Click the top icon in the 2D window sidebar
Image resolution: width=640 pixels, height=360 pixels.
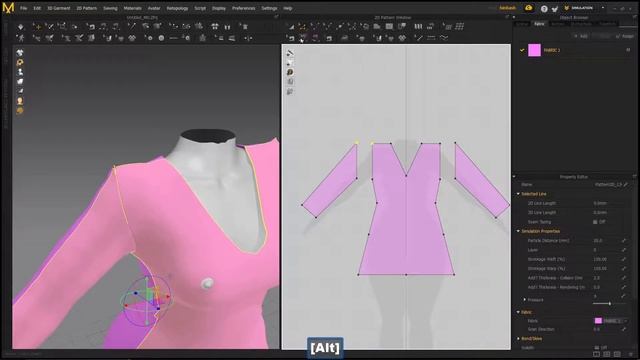[x=290, y=53]
